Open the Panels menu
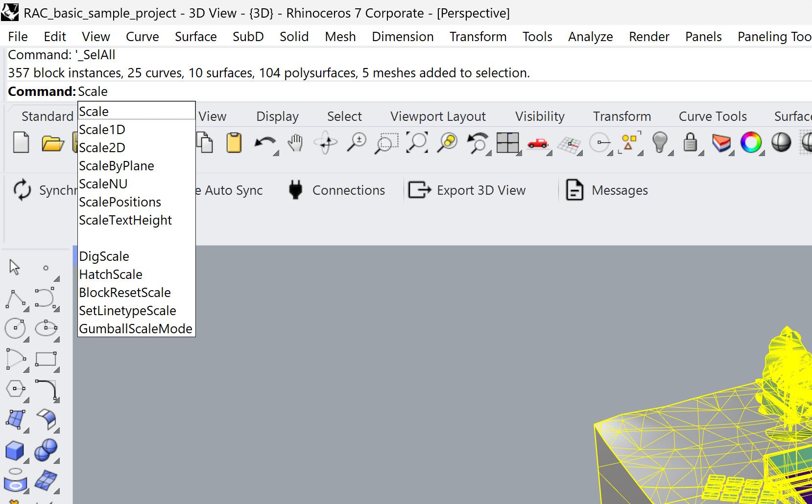The width and height of the screenshot is (812, 504). tap(703, 37)
